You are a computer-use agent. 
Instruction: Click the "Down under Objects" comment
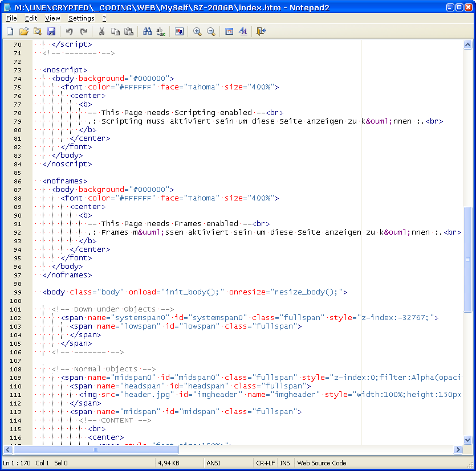[x=113, y=309]
